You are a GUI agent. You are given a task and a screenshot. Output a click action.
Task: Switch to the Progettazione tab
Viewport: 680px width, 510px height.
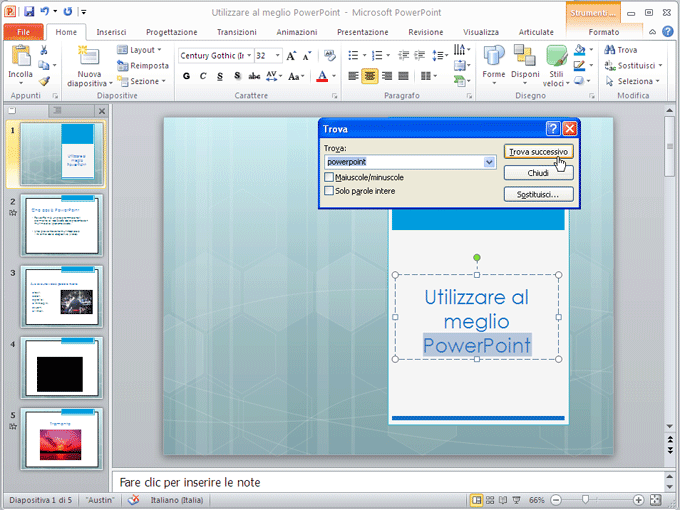point(172,32)
